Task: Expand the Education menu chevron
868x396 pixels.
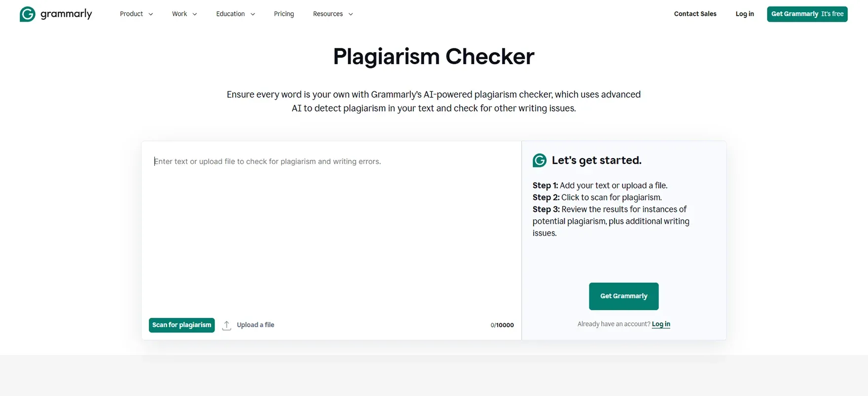Action: click(253, 14)
